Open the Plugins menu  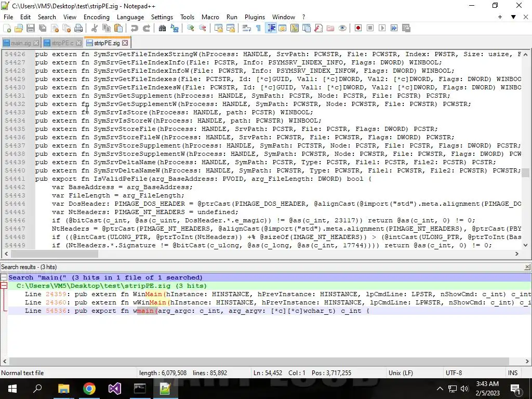[255, 17]
